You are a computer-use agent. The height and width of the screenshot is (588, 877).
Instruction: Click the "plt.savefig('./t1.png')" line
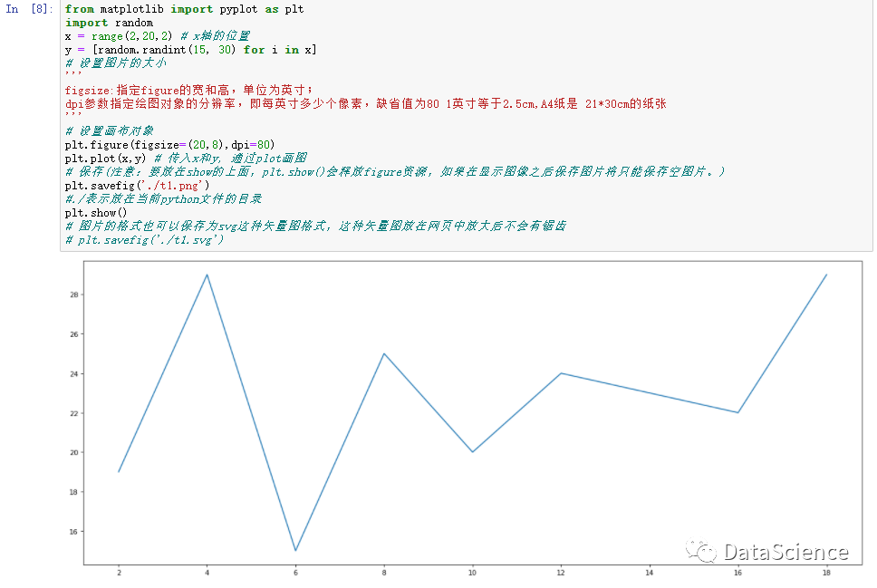[137, 185]
